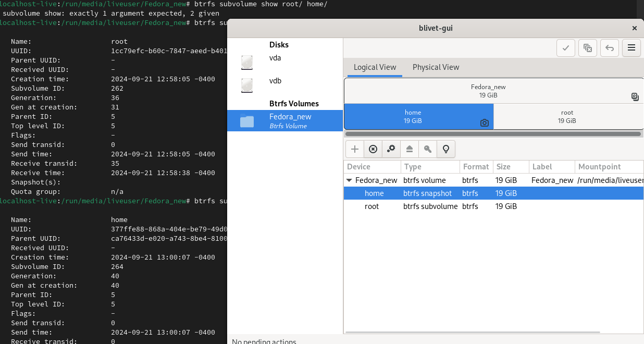Click the 'btrfs subvolume' type cell
The image size is (644, 344).
tap(430, 206)
